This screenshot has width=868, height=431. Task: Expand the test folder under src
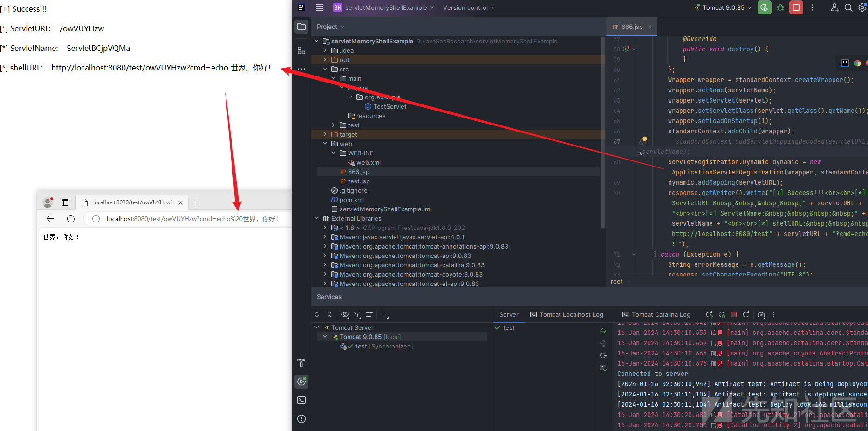(x=333, y=125)
